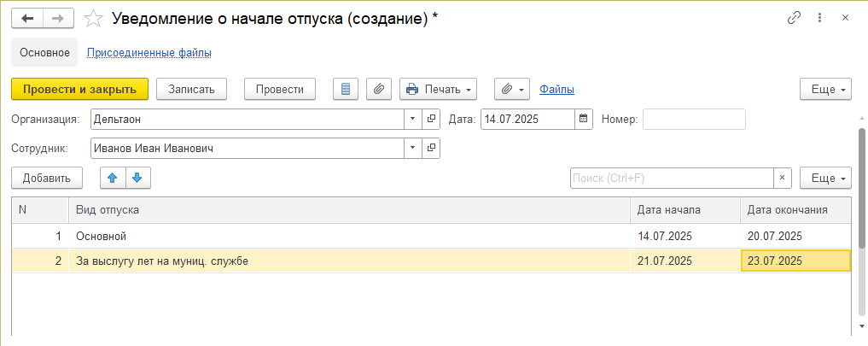The height and width of the screenshot is (346, 868).
Task: Open the Присоединенные файлы tab
Action: click(149, 52)
